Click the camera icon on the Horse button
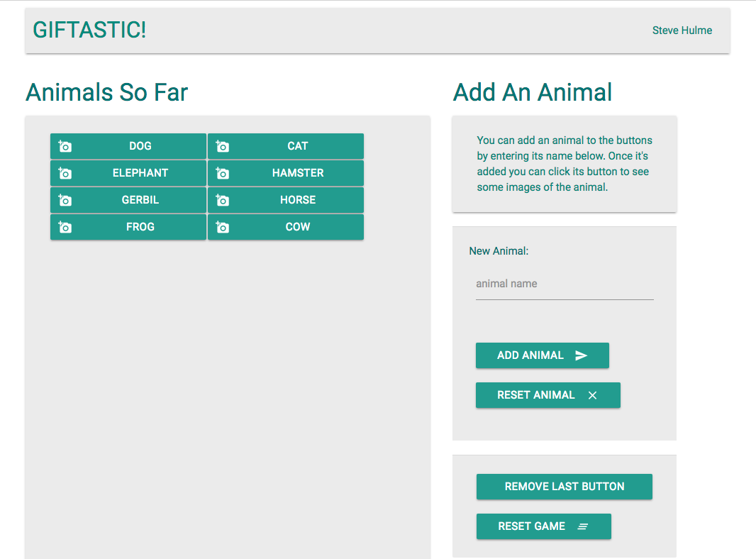Screen dimensions: 756x559 coord(223,200)
